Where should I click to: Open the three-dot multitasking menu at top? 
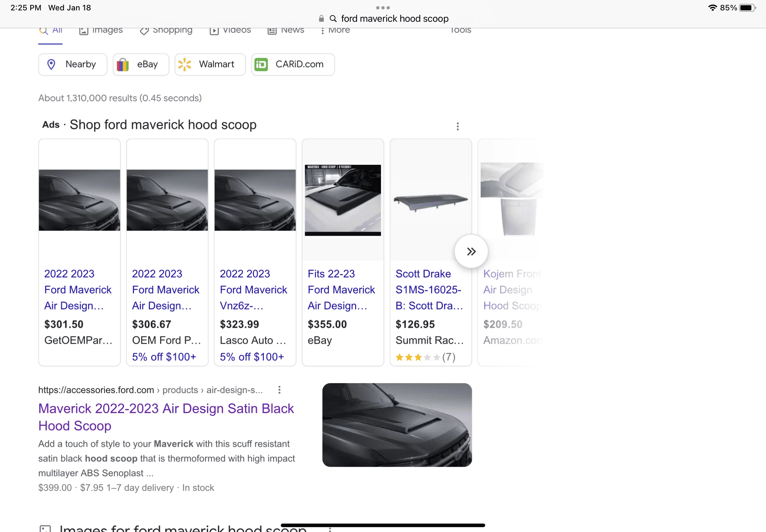pos(383,8)
